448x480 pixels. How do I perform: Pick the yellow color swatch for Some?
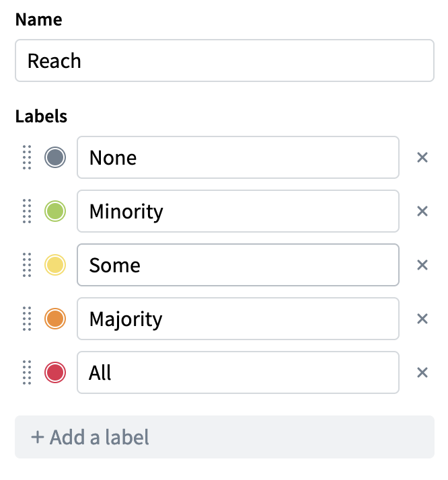click(x=55, y=266)
